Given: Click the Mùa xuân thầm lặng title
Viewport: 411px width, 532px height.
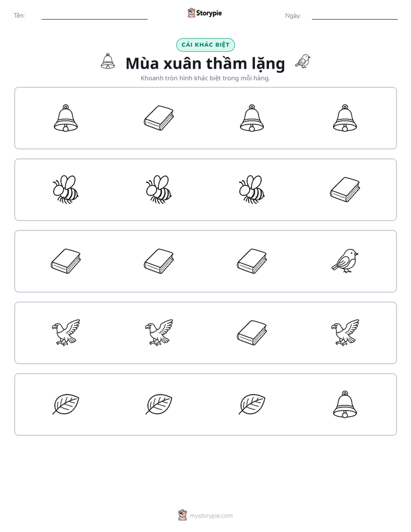Looking at the screenshot, I should click(x=205, y=63).
